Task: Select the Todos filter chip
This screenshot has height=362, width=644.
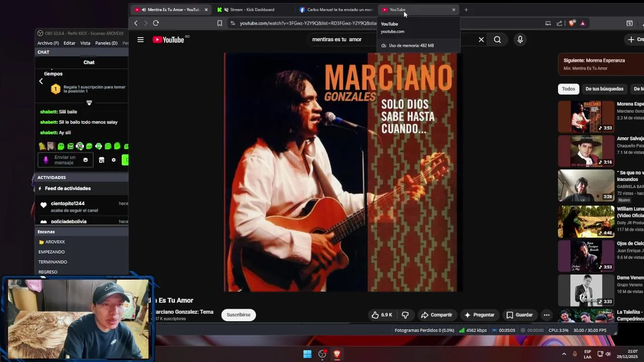Action: click(569, 89)
